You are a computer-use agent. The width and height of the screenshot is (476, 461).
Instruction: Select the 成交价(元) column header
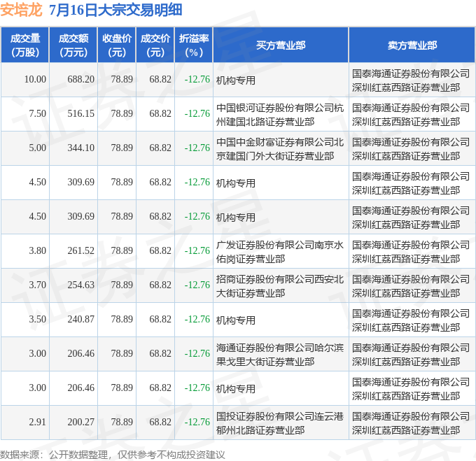(155, 45)
